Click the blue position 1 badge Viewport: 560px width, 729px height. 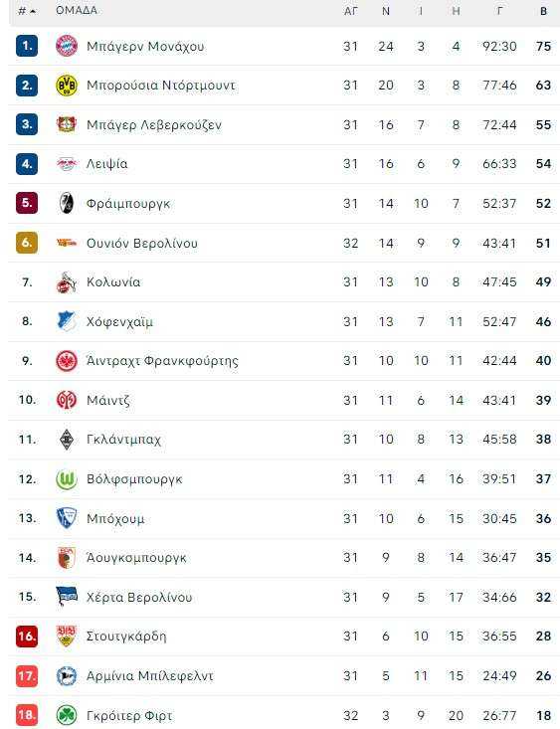point(27,46)
